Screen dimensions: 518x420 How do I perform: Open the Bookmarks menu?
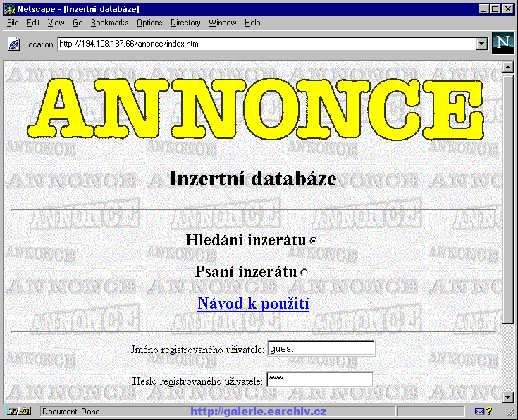(x=110, y=23)
